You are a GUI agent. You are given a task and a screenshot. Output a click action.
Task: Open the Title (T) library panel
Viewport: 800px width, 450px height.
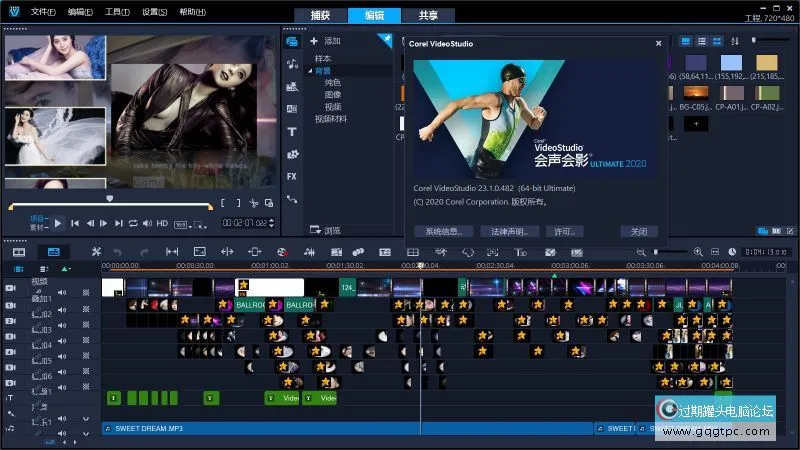pyautogui.click(x=292, y=131)
